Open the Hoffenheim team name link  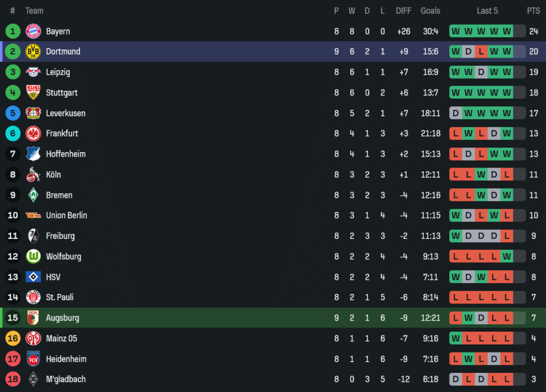66,154
